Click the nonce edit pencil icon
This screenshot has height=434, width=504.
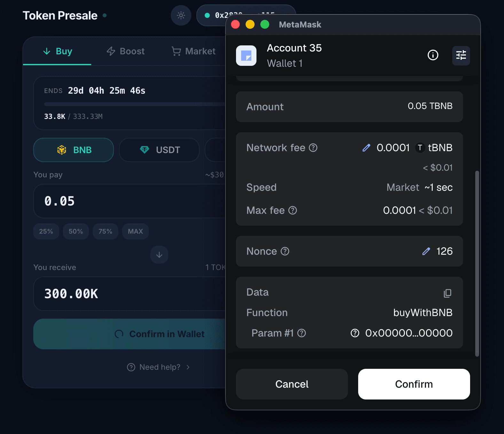[x=426, y=251]
